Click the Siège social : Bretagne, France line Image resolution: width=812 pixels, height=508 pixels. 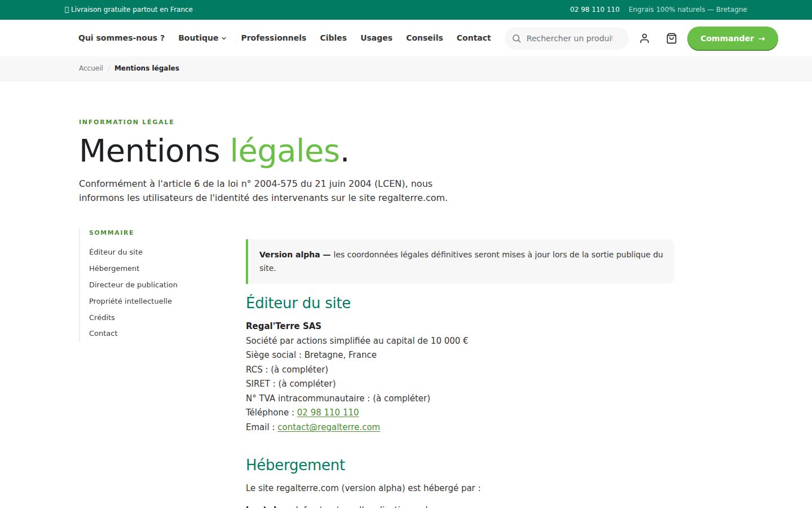point(311,354)
